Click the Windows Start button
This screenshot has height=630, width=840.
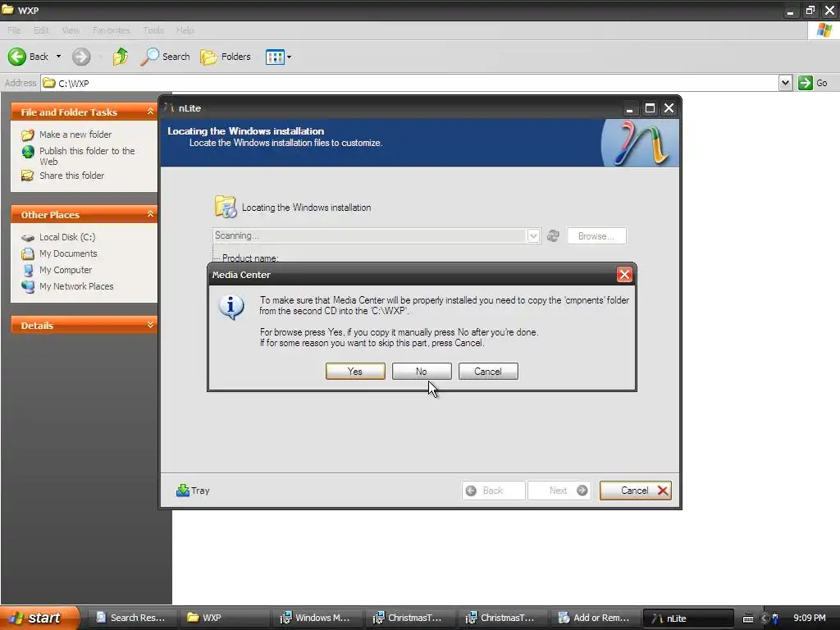(39, 618)
